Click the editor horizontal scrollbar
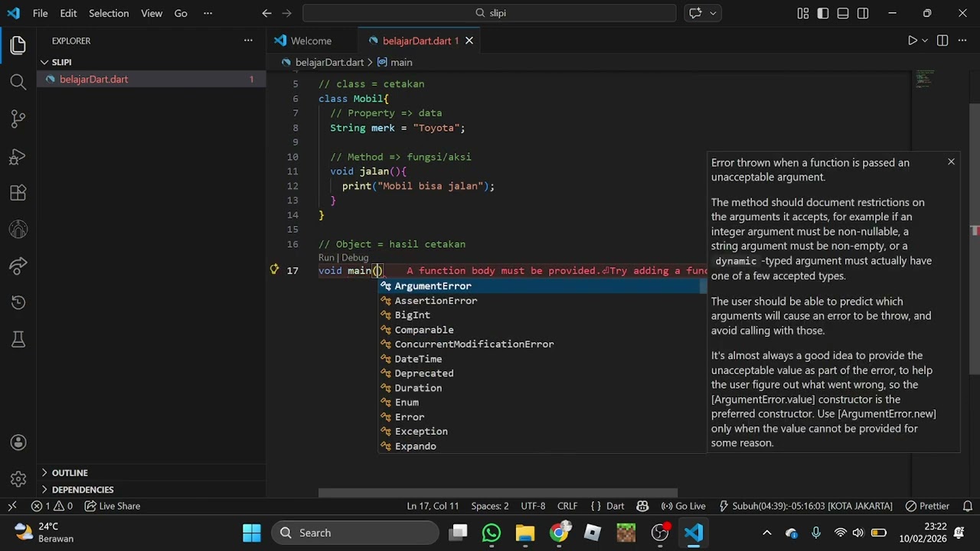Screen dimensions: 980x551 tap(498, 493)
